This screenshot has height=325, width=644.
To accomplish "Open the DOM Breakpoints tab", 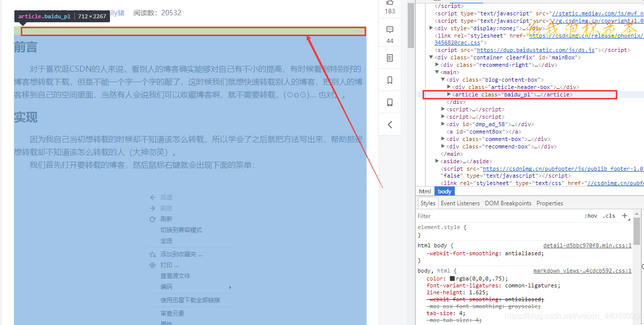I will (508, 203).
